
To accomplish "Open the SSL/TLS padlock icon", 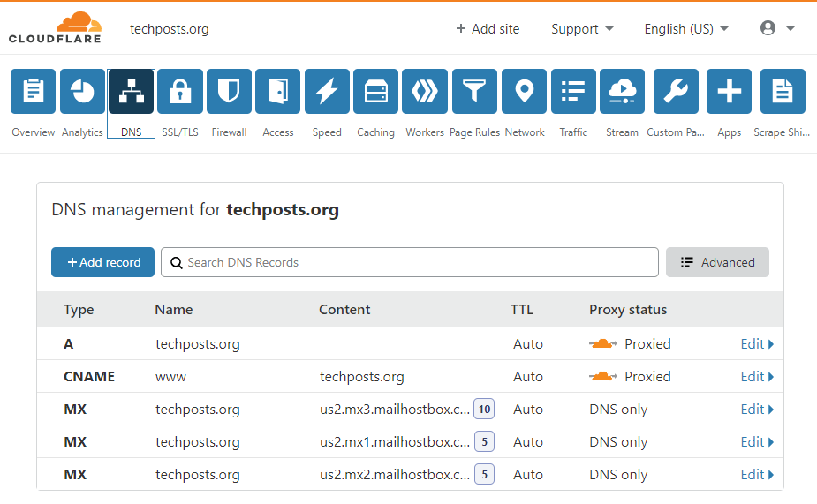I will pos(180,92).
